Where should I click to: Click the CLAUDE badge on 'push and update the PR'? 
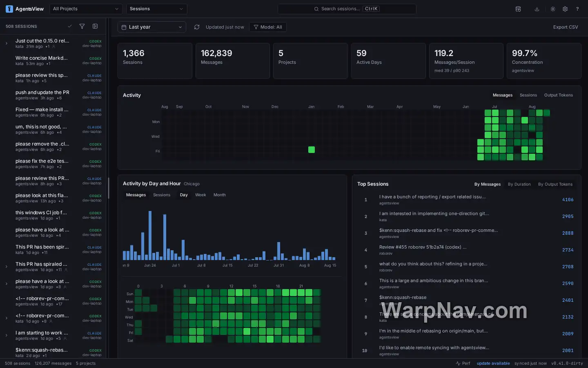point(94,93)
